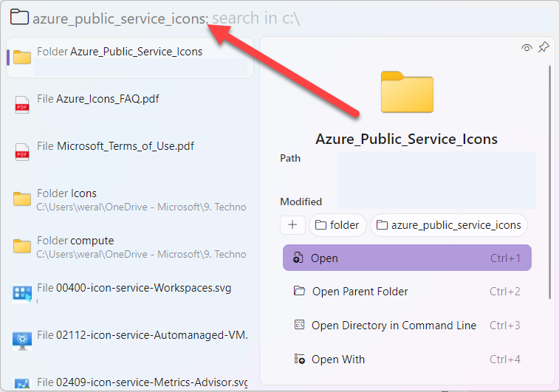Viewport: 559px width, 392px height.
Task: Click Modified label in details panel
Action: [301, 202]
